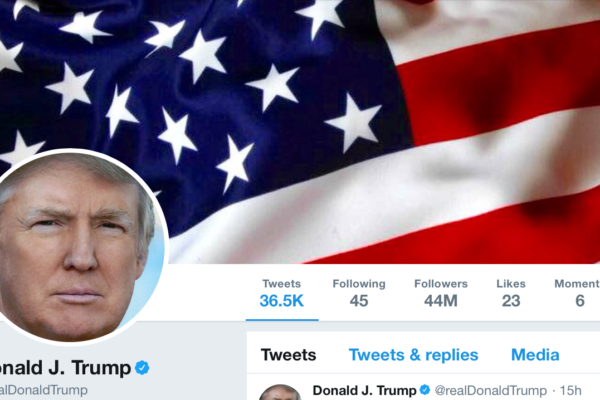The width and height of the screenshot is (600, 400).
Task: Open the Following label in stats bar
Action: (x=359, y=284)
